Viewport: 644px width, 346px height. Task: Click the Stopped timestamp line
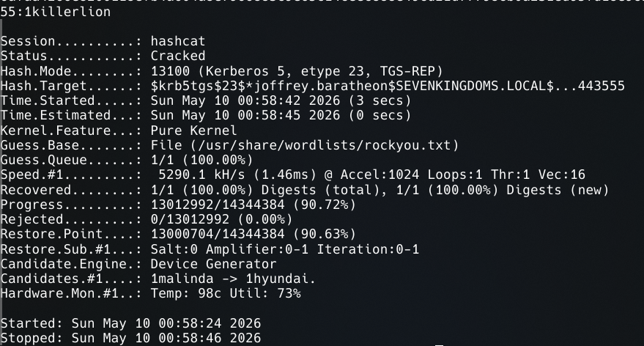click(x=130, y=338)
